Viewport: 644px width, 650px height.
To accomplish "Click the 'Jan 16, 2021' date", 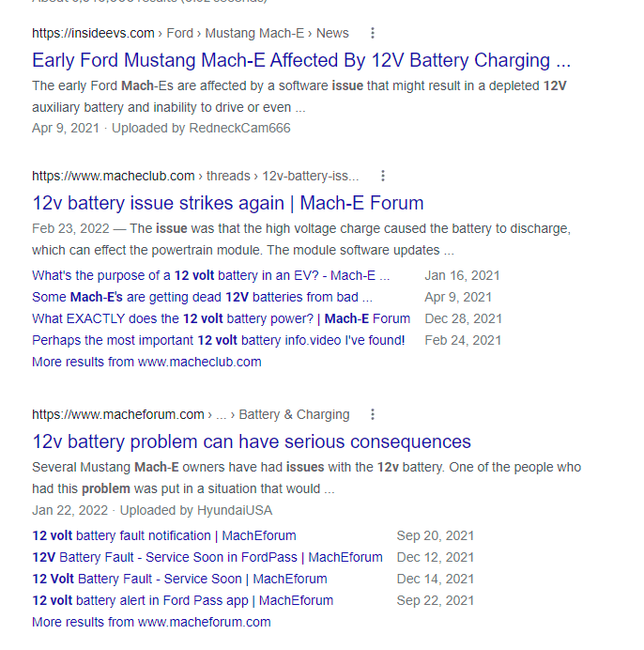I will [462, 275].
